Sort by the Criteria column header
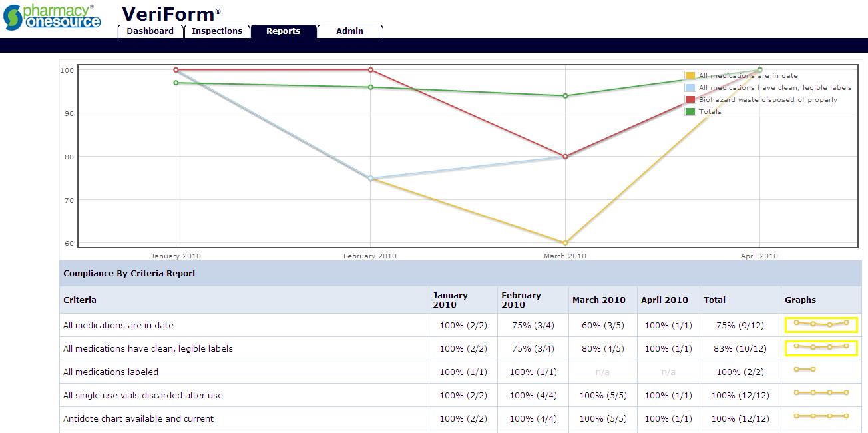The image size is (868, 433). tap(79, 300)
